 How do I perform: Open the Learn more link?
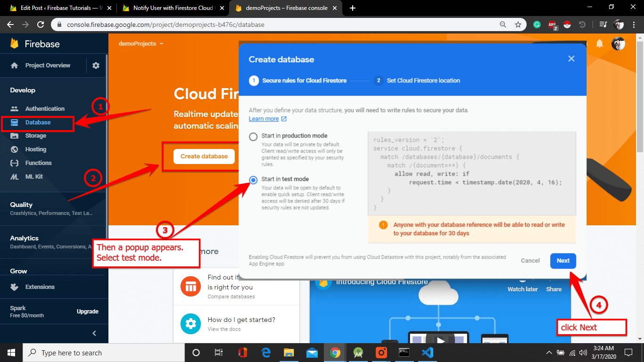tap(267, 119)
